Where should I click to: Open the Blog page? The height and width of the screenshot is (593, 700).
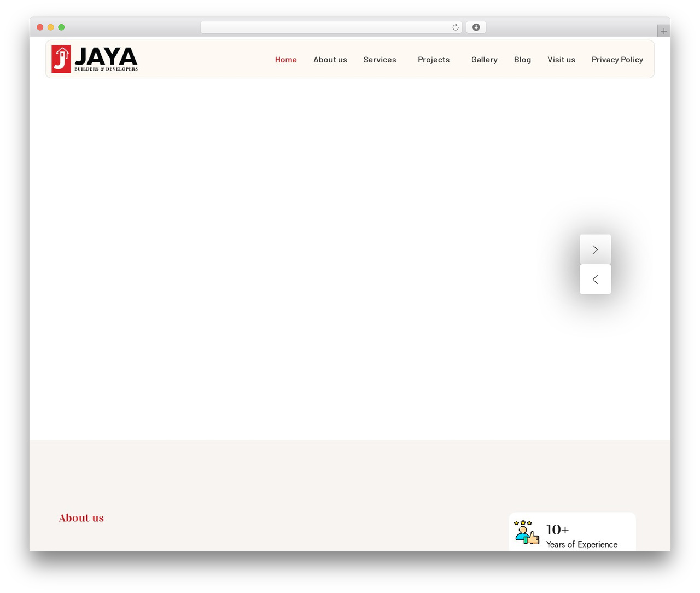click(522, 60)
